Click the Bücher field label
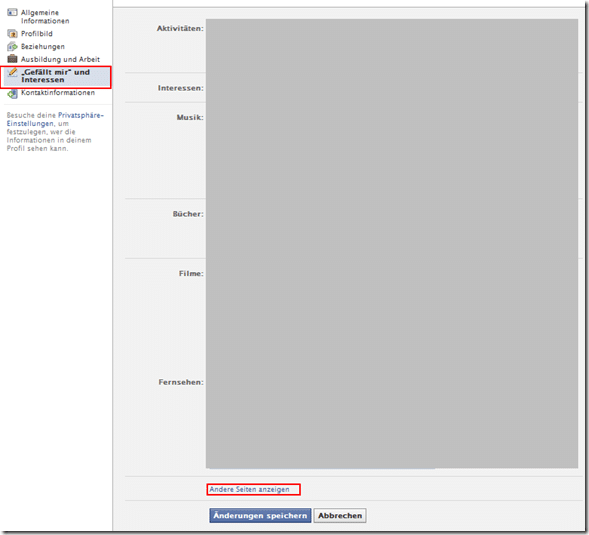The width and height of the screenshot is (589, 535). pos(188,214)
